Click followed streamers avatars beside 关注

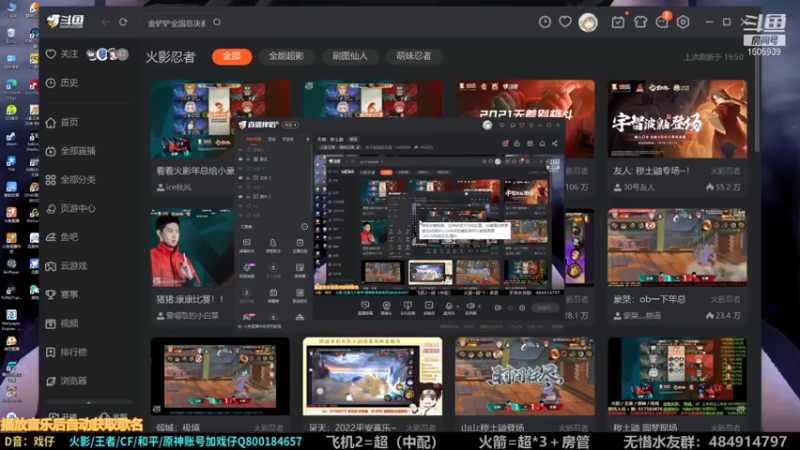tap(107, 54)
